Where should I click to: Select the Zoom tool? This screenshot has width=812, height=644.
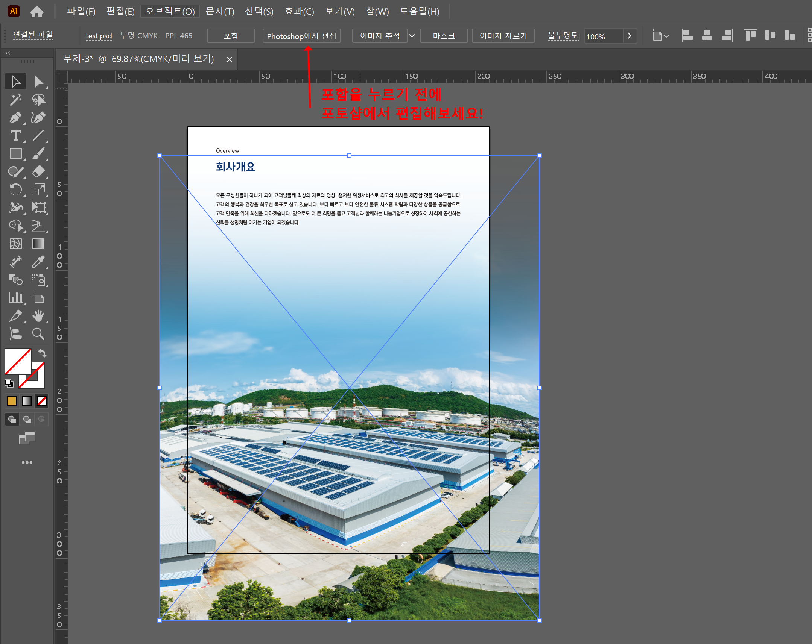coord(38,334)
